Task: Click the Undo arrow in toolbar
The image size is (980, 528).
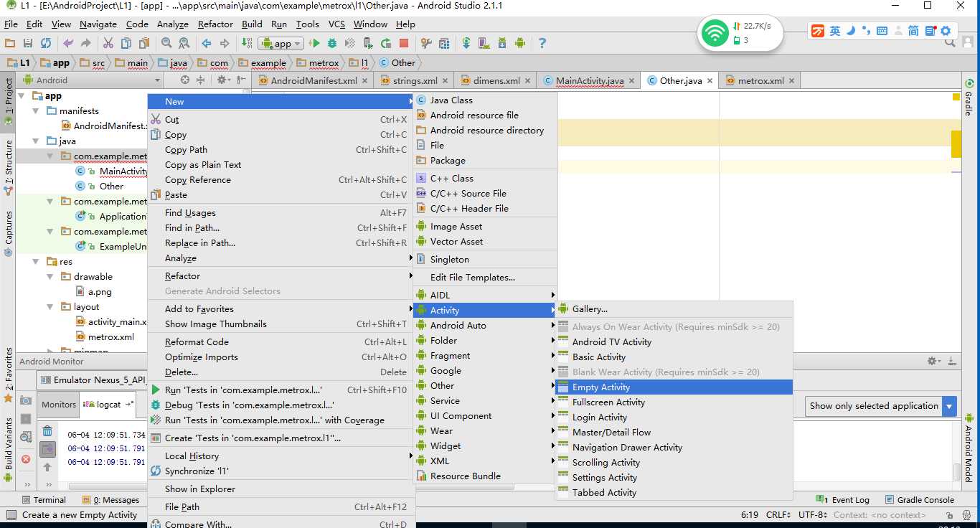Action: point(68,43)
